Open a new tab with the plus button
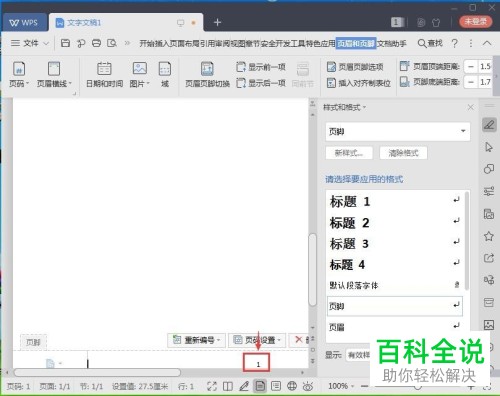The width and height of the screenshot is (500, 396). pos(217,22)
